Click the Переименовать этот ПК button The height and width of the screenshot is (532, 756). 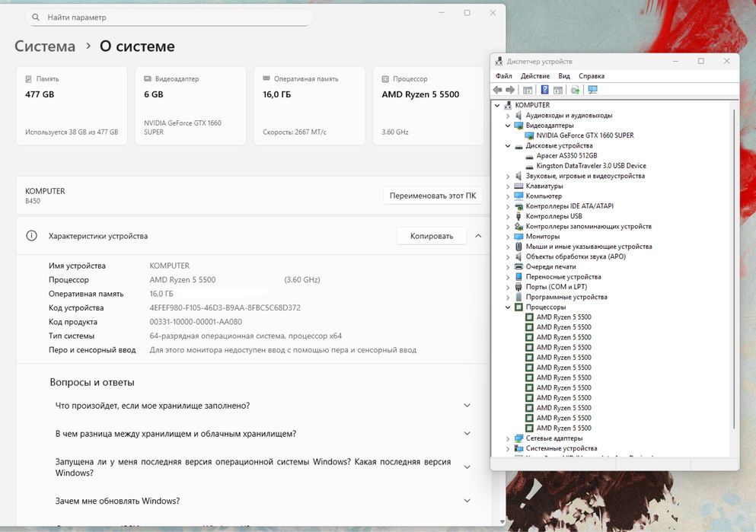[432, 196]
